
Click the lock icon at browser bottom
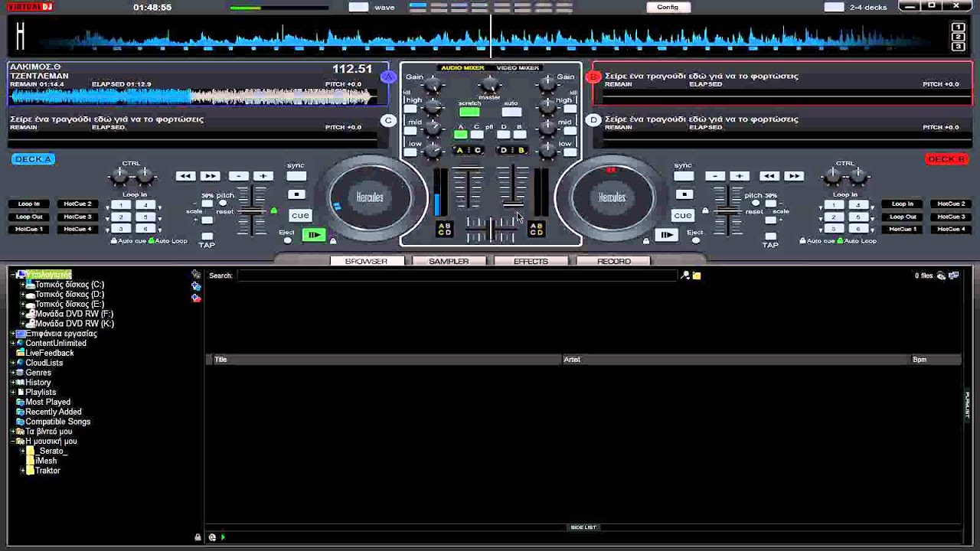[198, 537]
